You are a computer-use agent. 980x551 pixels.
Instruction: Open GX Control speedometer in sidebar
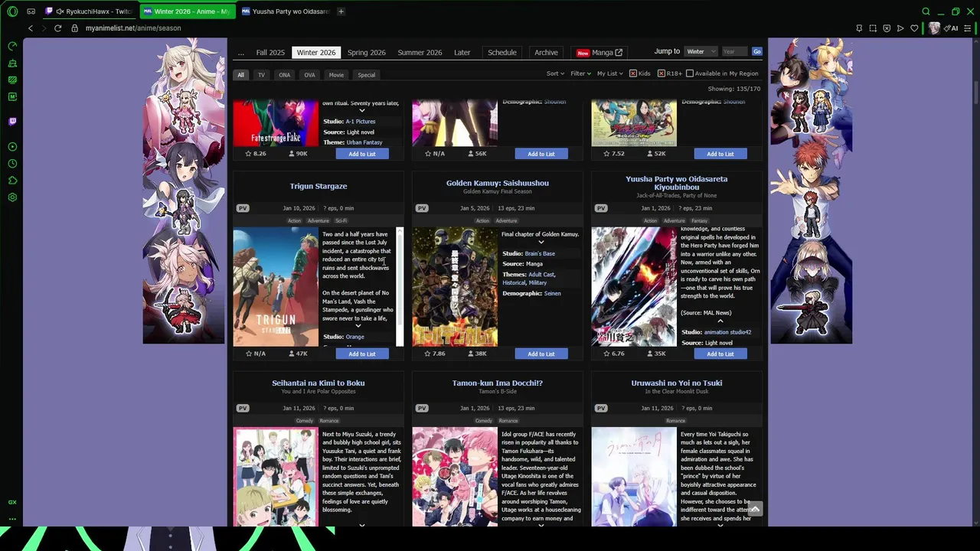click(x=12, y=46)
